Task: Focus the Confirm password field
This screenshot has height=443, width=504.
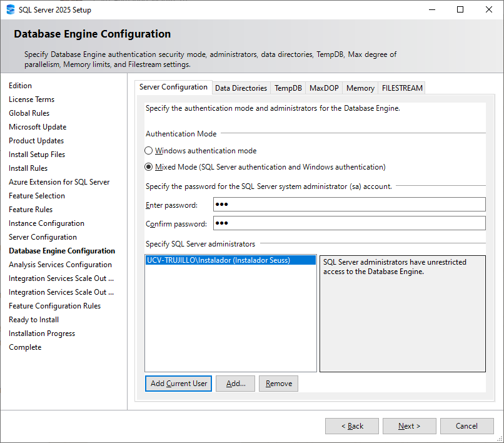Action: pyautogui.click(x=350, y=223)
